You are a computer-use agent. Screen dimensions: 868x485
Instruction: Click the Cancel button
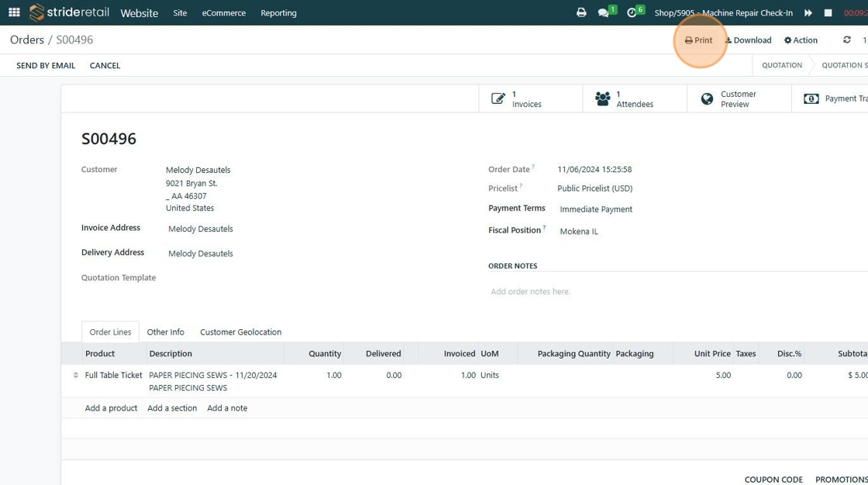[105, 65]
